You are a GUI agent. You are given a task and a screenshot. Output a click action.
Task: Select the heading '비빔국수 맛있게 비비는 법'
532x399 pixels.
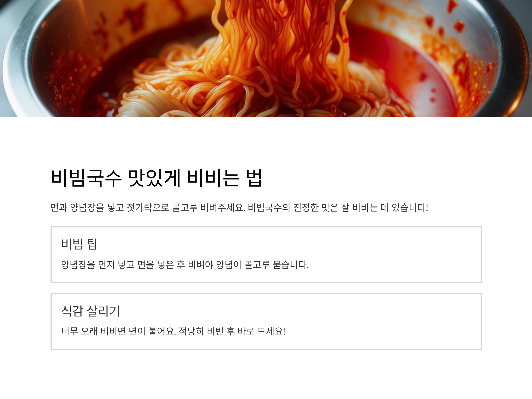tap(156, 178)
